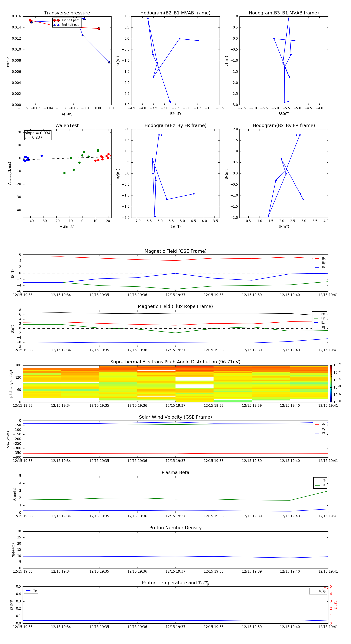Click the 'Np(#/cc)' axis label
Viewport: 351px width, 644px height.
pos(13,550)
